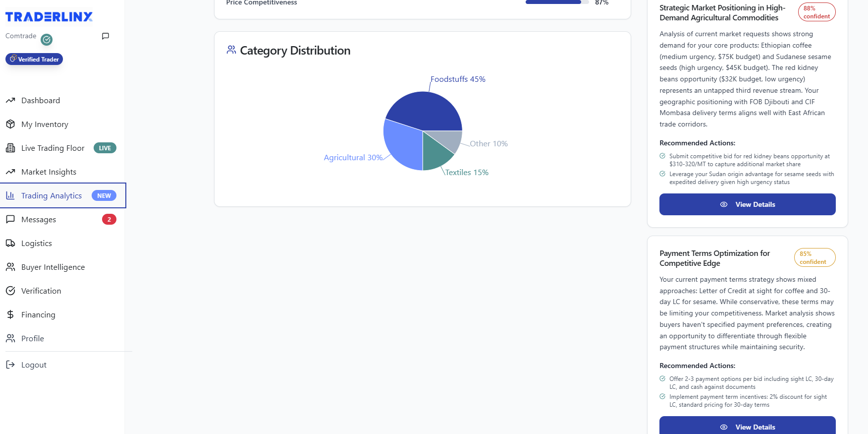Select the Logistics icon
Screen dimensions: 868x434
11,243
